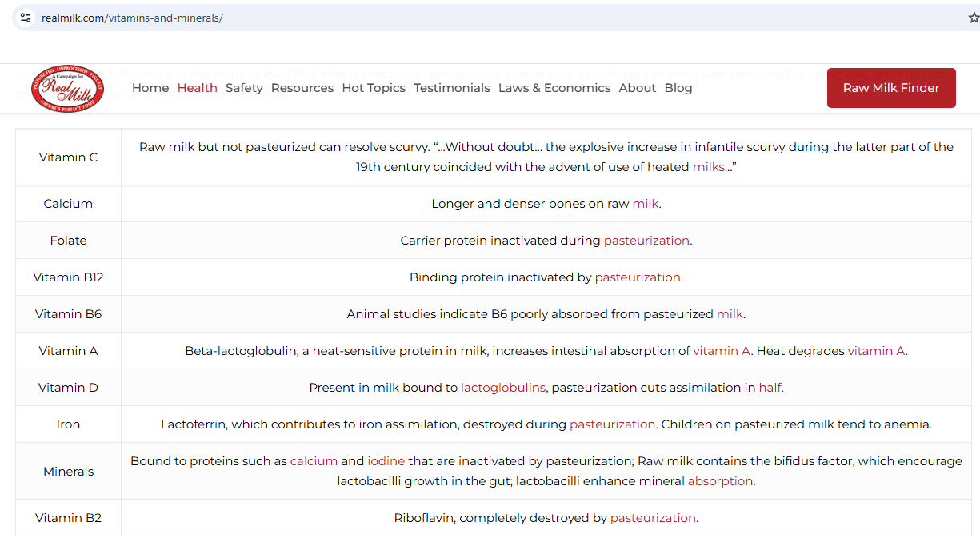Viewport: 980px width, 546px height.
Task: Select the 'Vitamin C' table cell
Action: click(x=68, y=157)
